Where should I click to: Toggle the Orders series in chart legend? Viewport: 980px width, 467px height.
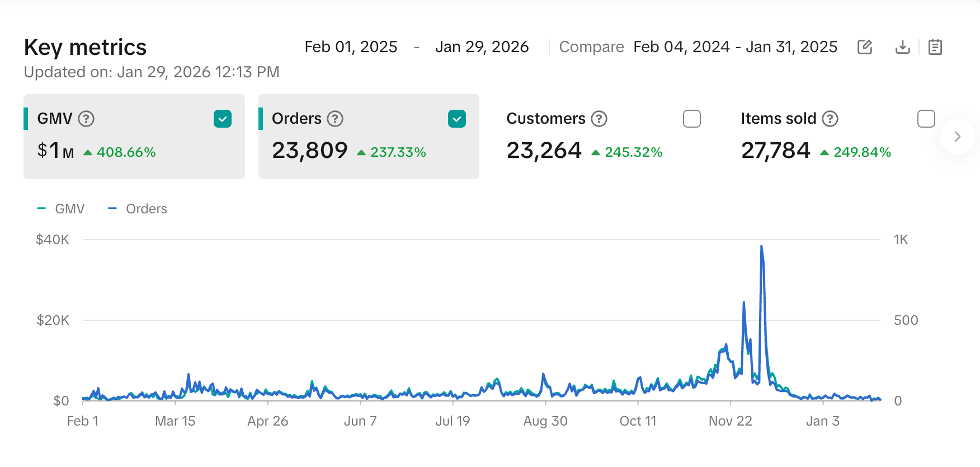pos(138,209)
